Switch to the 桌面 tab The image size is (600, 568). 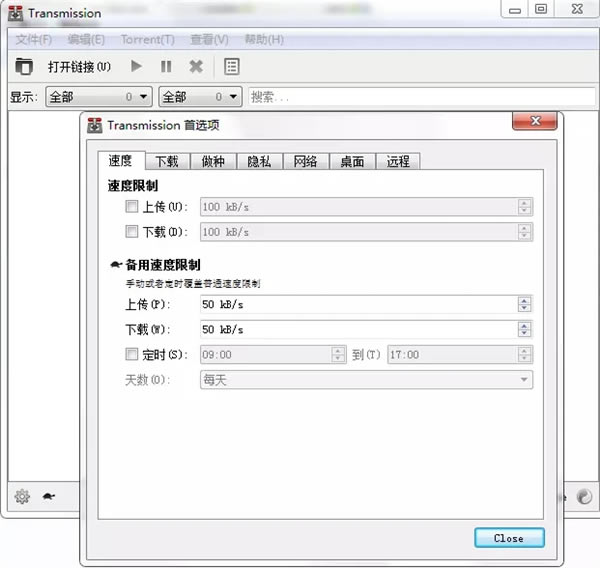(352, 162)
